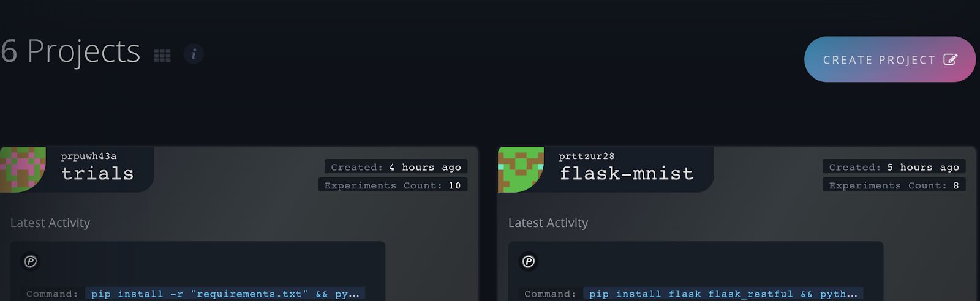
Task: Click the P icon in flask-mnist latest activity
Action: tap(529, 261)
